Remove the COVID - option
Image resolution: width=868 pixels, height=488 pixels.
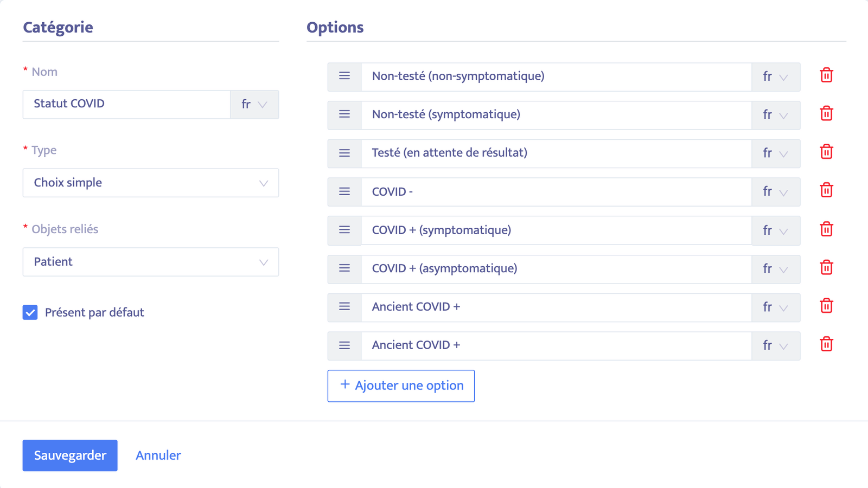(826, 190)
